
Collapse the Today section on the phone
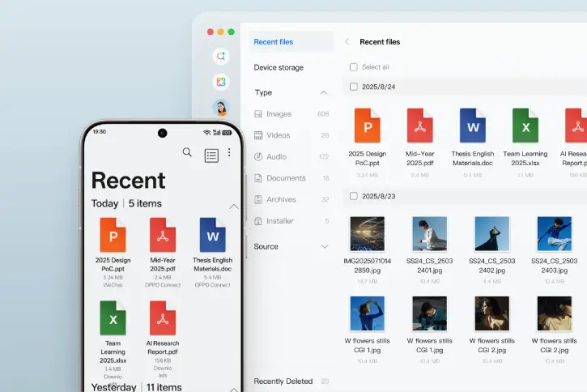pyautogui.click(x=234, y=207)
